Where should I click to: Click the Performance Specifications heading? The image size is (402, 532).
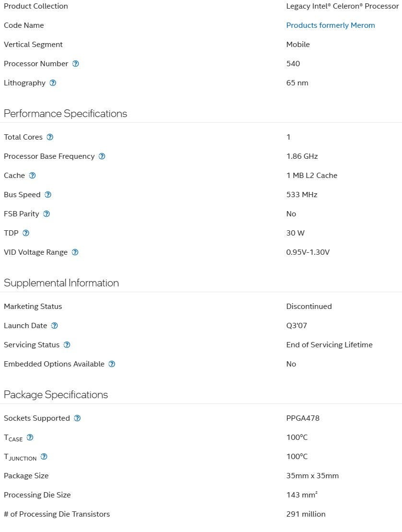coord(65,114)
